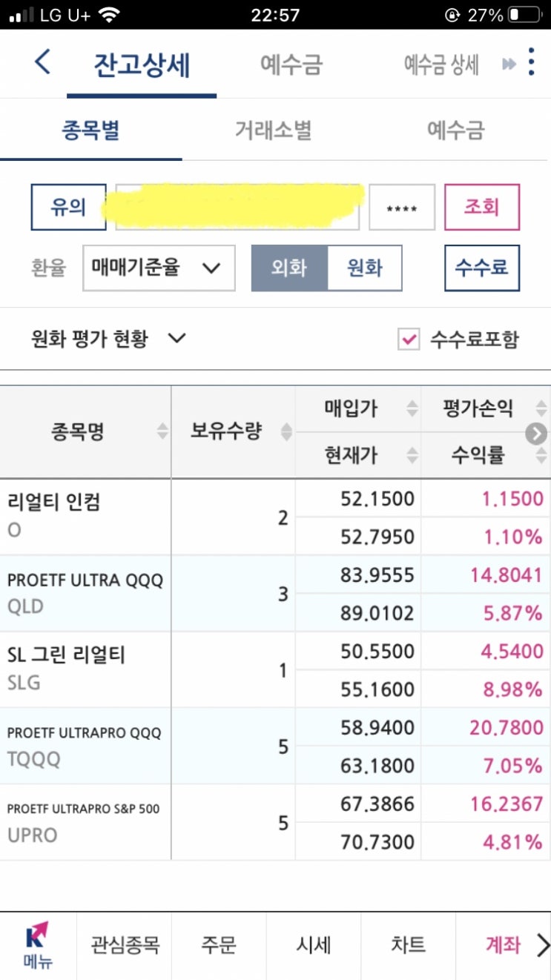Open the 예수금 상세 top tab

point(441,64)
